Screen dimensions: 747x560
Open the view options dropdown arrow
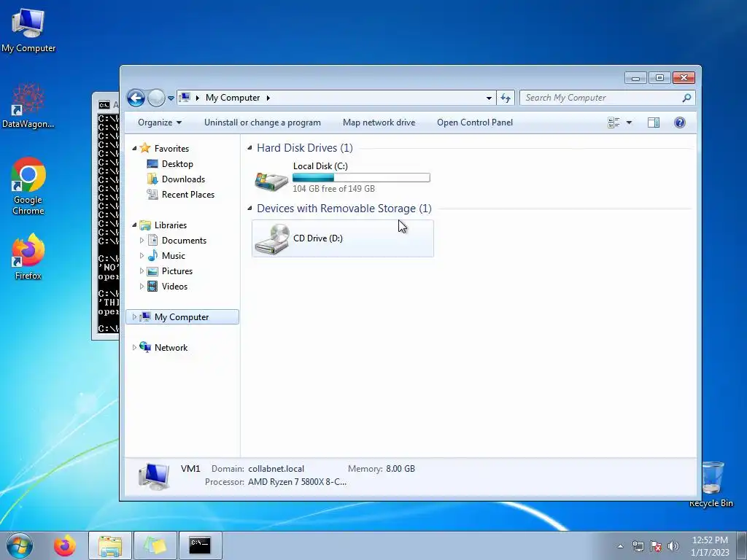[629, 122]
